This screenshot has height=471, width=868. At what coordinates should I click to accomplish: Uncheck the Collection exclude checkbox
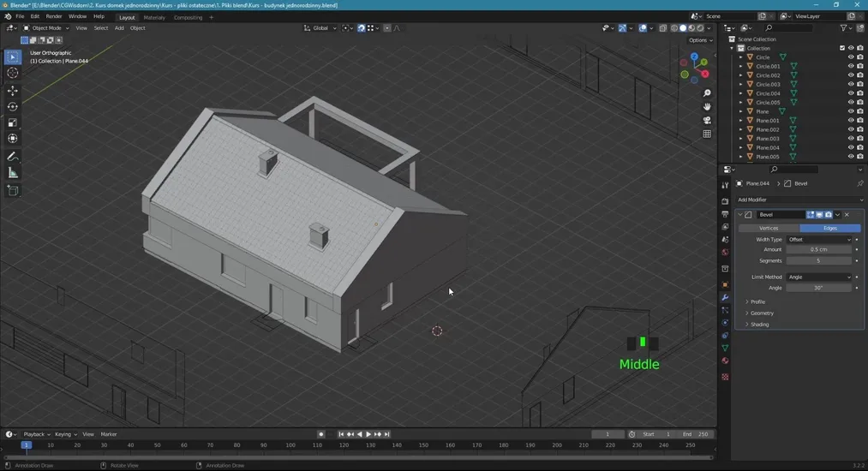(x=842, y=48)
